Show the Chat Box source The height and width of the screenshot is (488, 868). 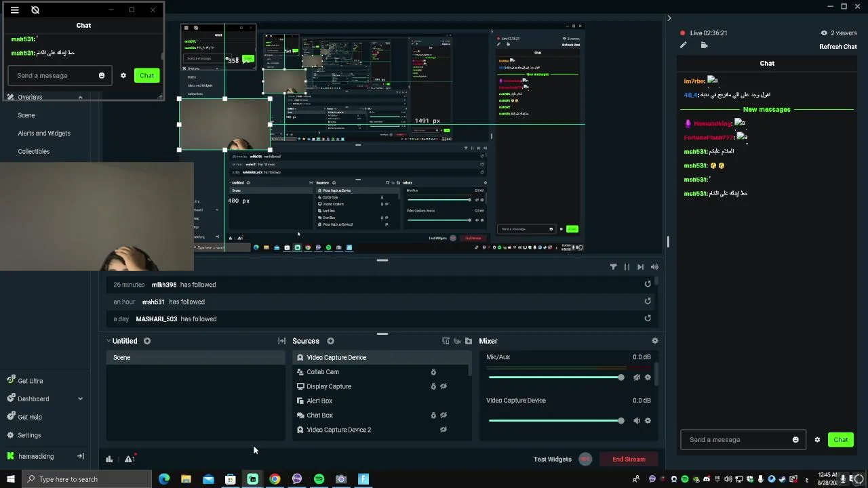pos(443,415)
